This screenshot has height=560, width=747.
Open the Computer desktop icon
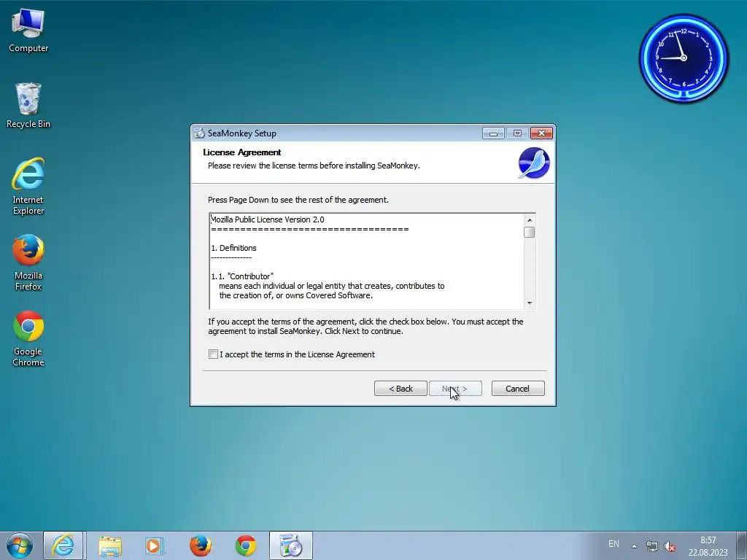pyautogui.click(x=28, y=31)
